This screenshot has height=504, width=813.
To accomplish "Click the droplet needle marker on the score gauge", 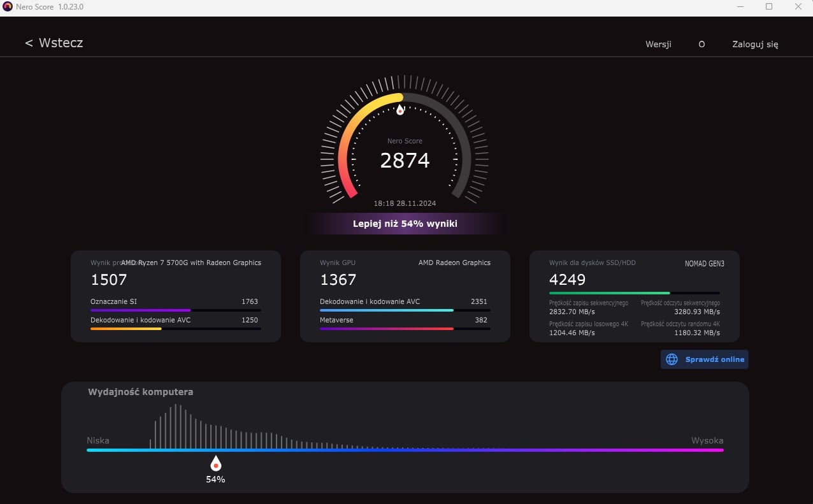I will pos(400,110).
